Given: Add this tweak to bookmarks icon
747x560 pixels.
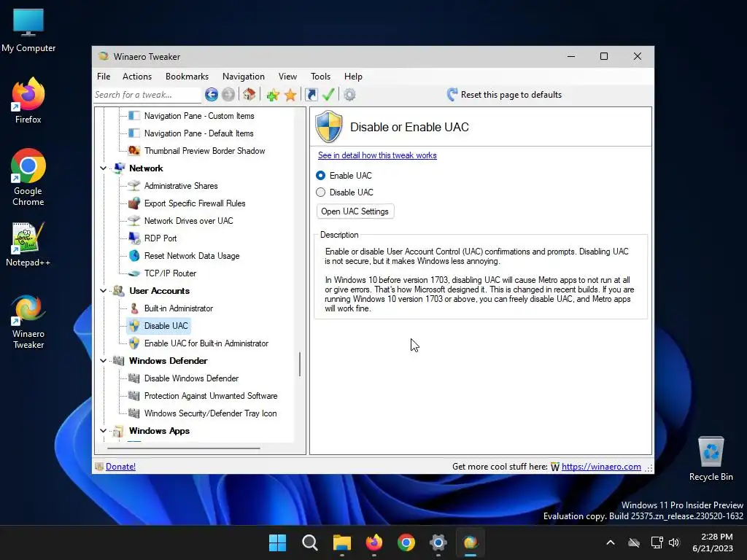Looking at the screenshot, I should coord(273,95).
